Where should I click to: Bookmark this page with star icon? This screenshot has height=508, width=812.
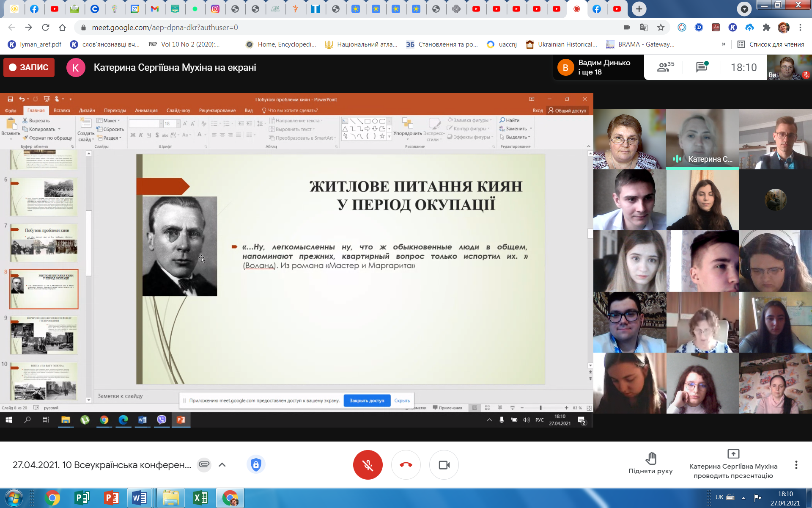pyautogui.click(x=661, y=28)
